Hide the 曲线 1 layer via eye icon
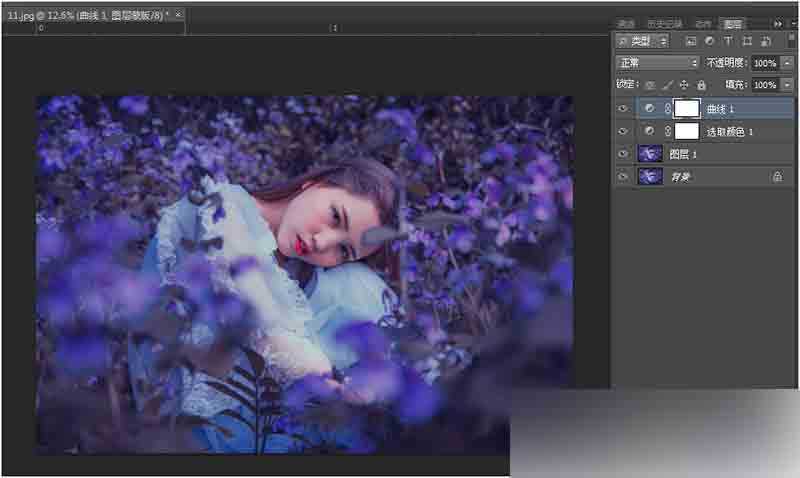Image resolution: width=800 pixels, height=478 pixels. (x=623, y=108)
